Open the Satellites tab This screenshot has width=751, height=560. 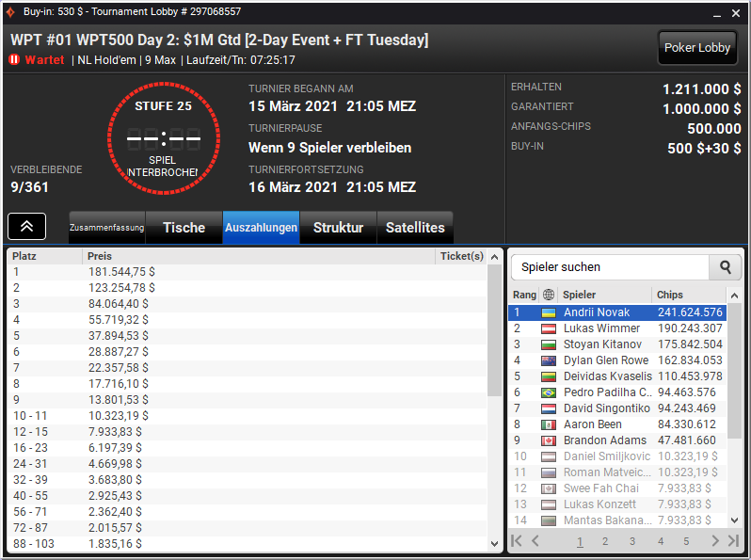pos(415,228)
